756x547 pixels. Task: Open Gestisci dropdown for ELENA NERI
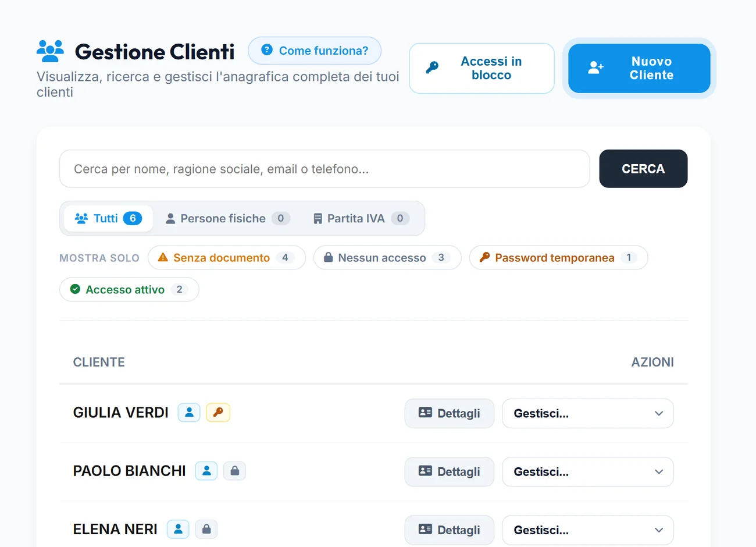click(588, 530)
